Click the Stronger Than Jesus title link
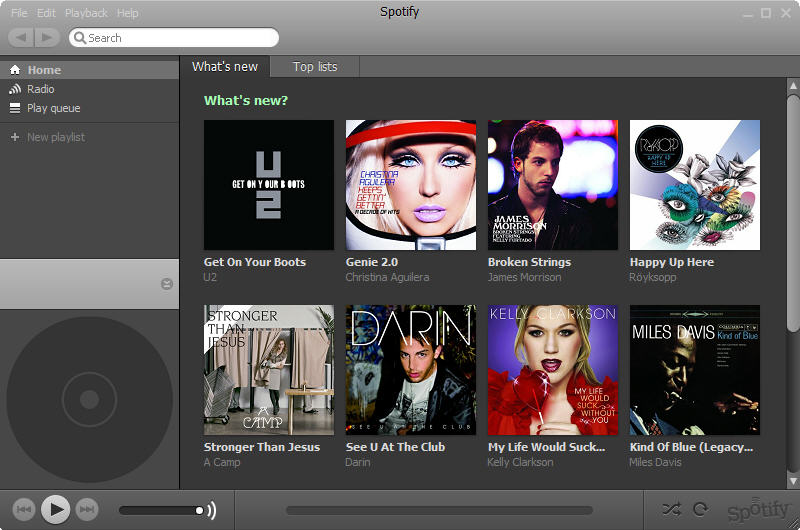 tap(262, 447)
